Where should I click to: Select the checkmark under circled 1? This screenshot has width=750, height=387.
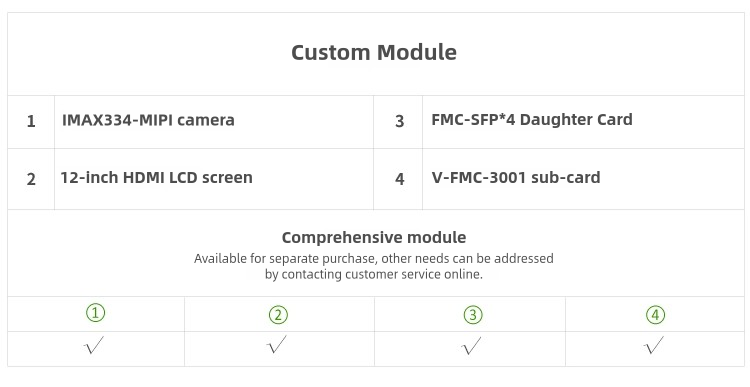[x=94, y=345]
